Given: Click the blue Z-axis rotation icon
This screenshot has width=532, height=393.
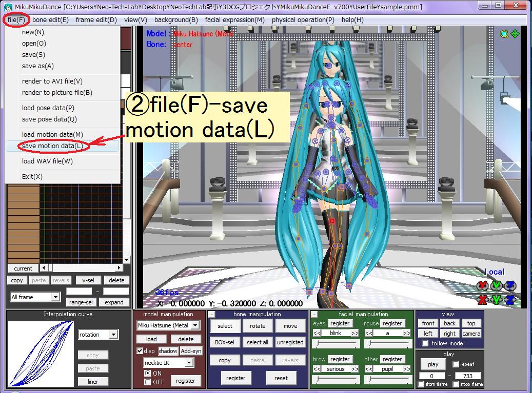Looking at the screenshot, I should [x=509, y=285].
